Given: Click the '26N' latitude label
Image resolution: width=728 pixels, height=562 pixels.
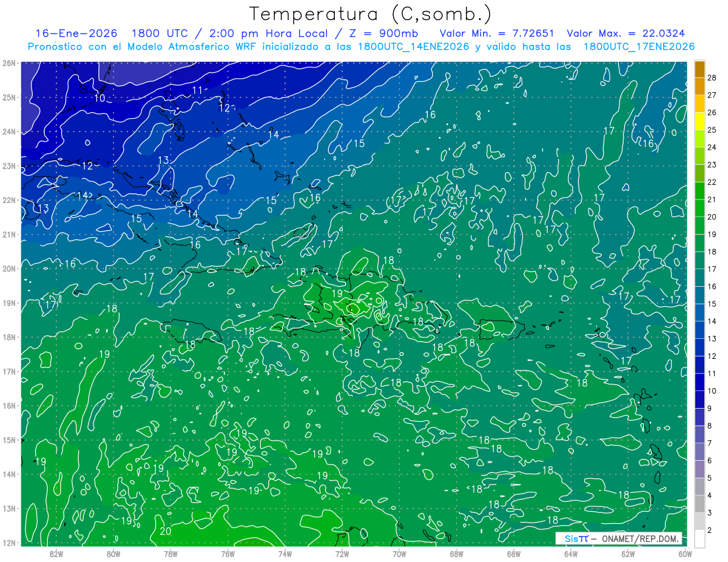Looking at the screenshot, I should pos(8,63).
